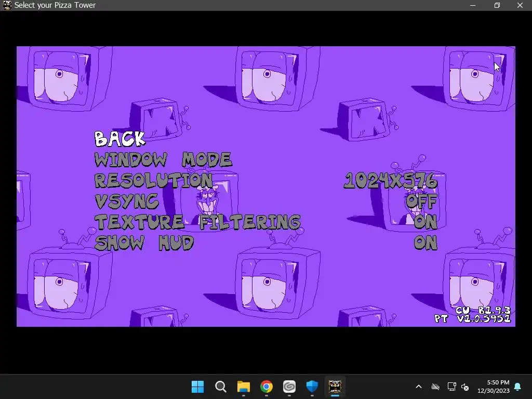
Task: Select the TEXTURE FILTERING option label
Action: pos(197,222)
